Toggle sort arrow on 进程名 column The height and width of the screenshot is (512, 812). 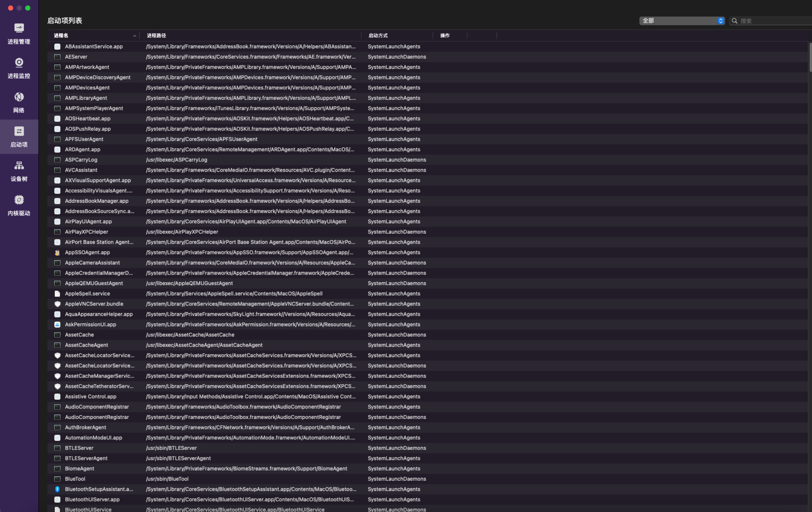tap(134, 36)
